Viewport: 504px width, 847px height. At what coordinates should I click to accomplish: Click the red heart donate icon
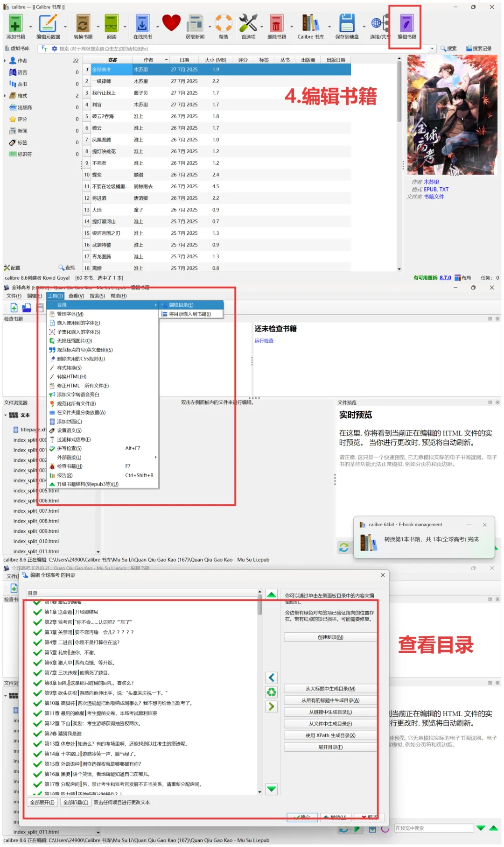pyautogui.click(x=171, y=22)
